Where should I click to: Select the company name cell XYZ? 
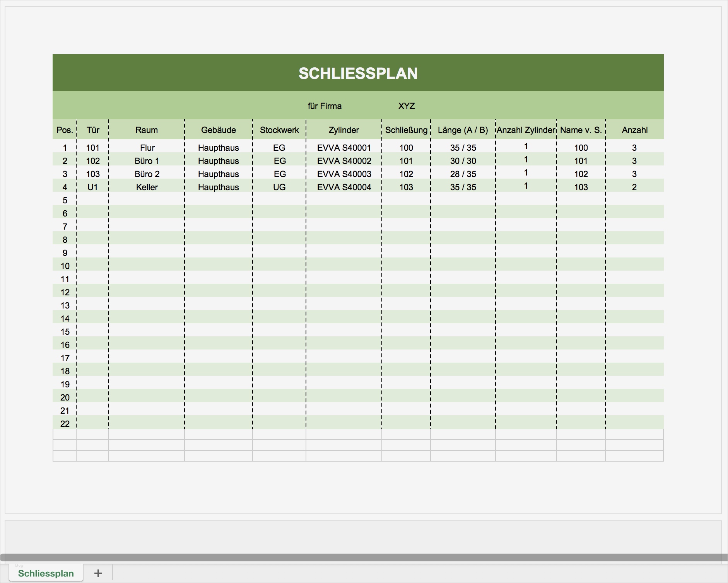[407, 106]
